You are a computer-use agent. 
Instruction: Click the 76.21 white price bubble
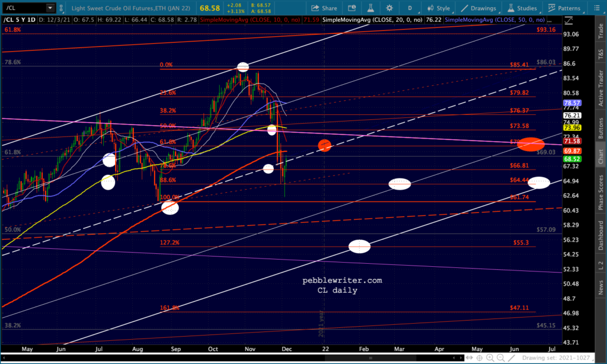[572, 116]
